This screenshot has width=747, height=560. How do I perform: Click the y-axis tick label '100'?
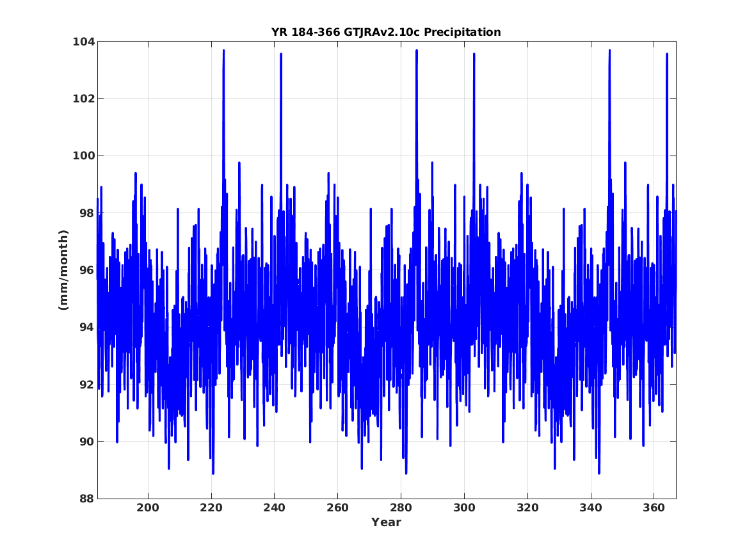coord(84,156)
